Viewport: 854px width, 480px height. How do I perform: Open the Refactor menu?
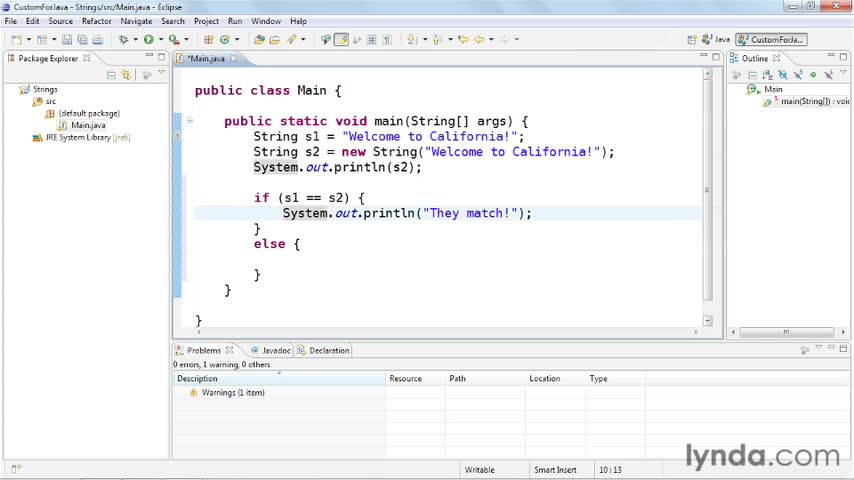(96, 21)
